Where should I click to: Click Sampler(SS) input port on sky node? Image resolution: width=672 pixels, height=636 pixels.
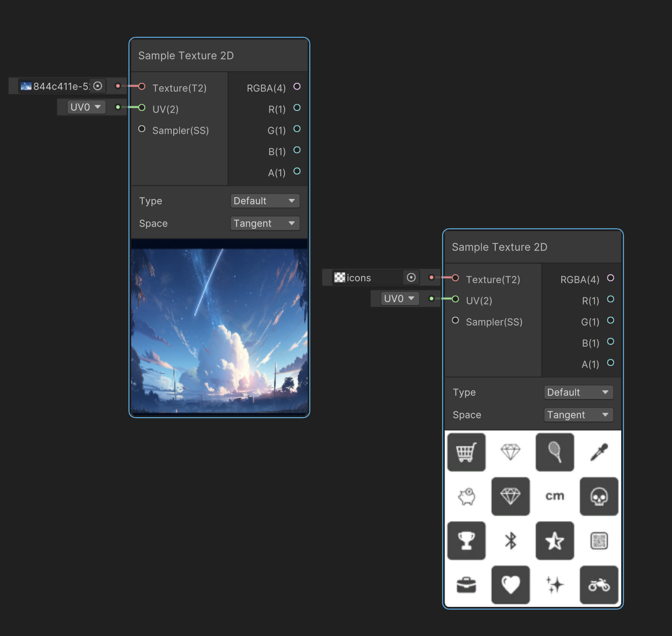[x=142, y=128]
